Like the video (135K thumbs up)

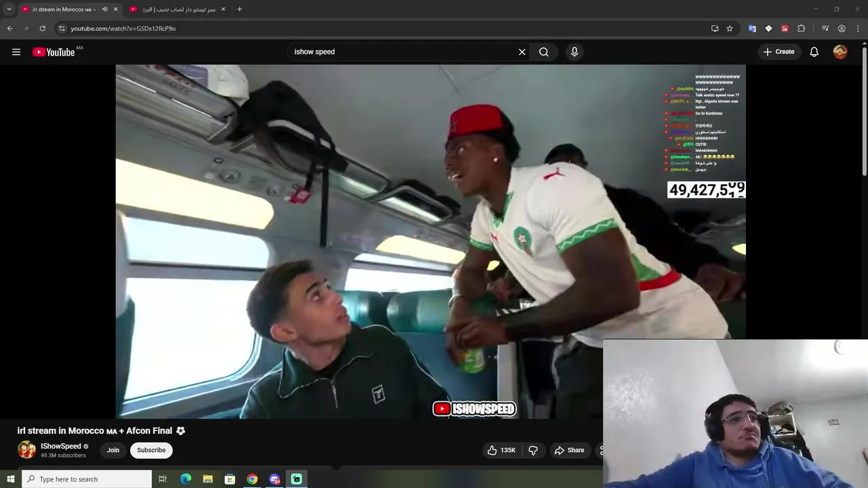[x=500, y=450]
